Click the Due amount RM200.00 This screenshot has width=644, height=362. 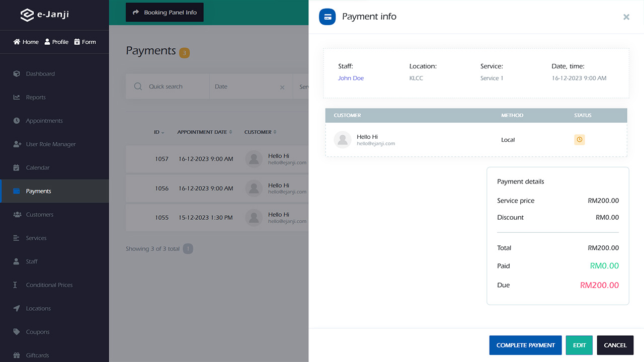pyautogui.click(x=600, y=285)
